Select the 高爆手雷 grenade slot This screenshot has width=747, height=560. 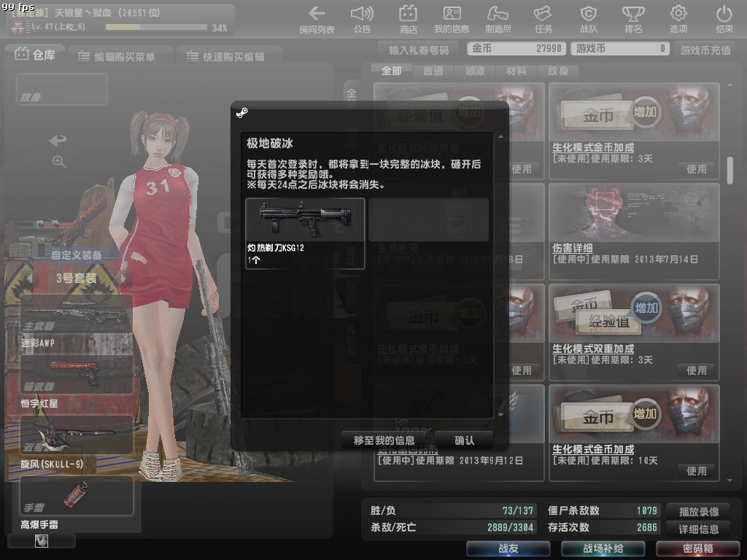[76, 495]
